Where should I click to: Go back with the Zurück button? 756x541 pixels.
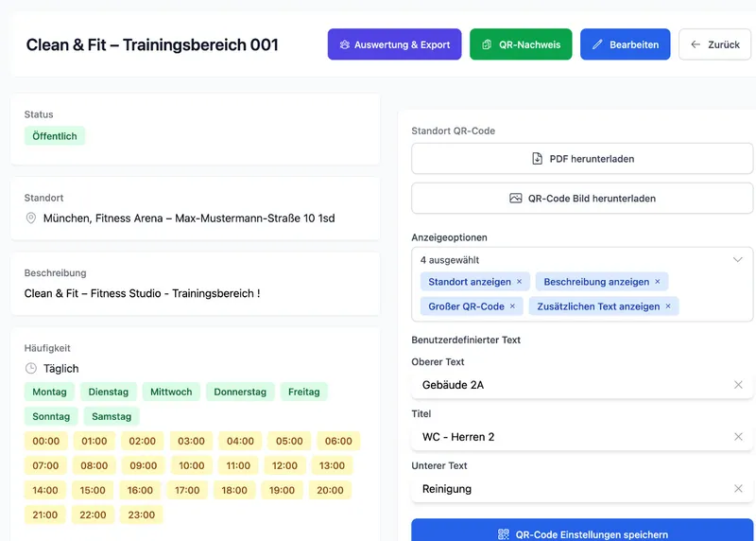(x=714, y=44)
